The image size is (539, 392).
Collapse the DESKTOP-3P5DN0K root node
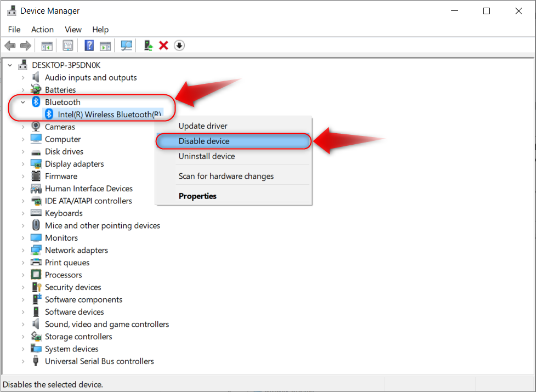pyautogui.click(x=10, y=65)
